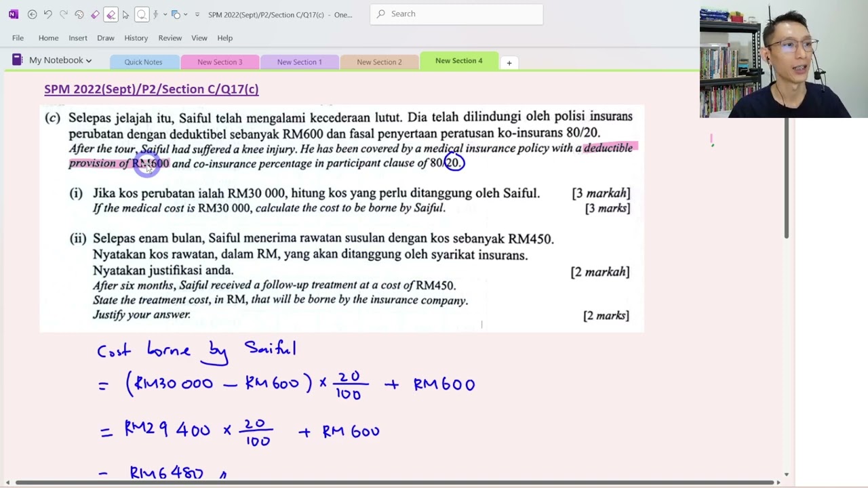Screen dimensions: 868x488
Task: Switch to the New Section 3 tab
Action: pos(220,62)
